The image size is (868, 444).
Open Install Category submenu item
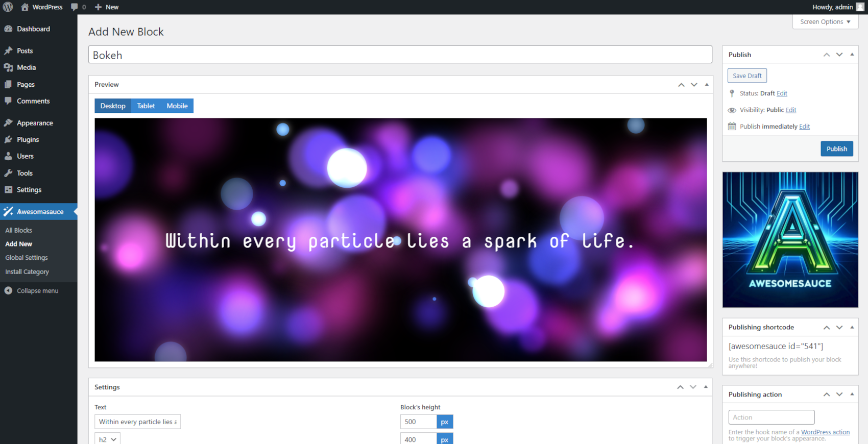click(27, 272)
